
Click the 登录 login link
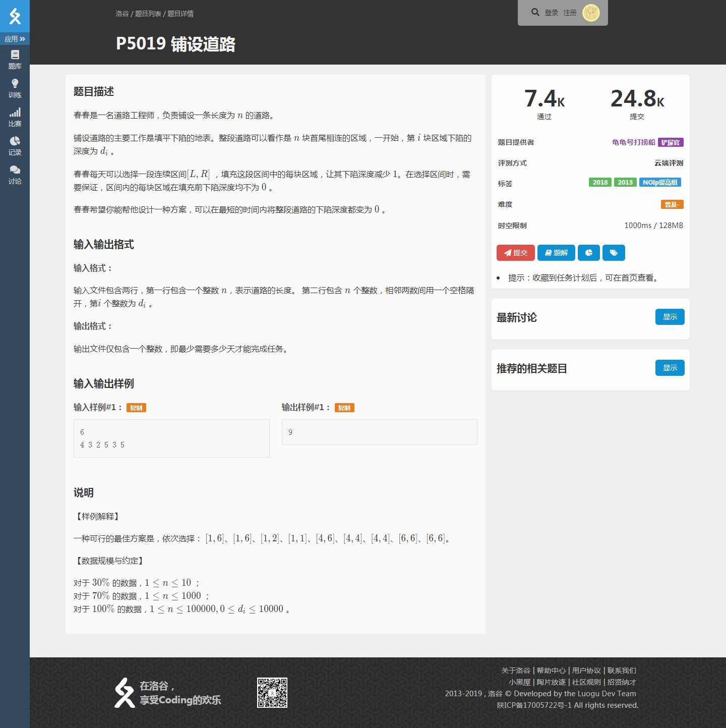pyautogui.click(x=551, y=13)
